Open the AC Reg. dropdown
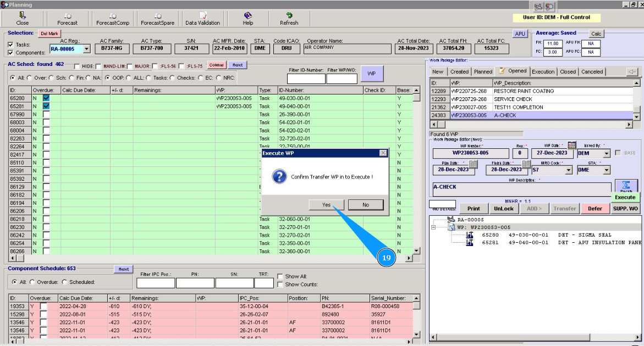Viewport: 644px width, 346px height. tap(87, 49)
